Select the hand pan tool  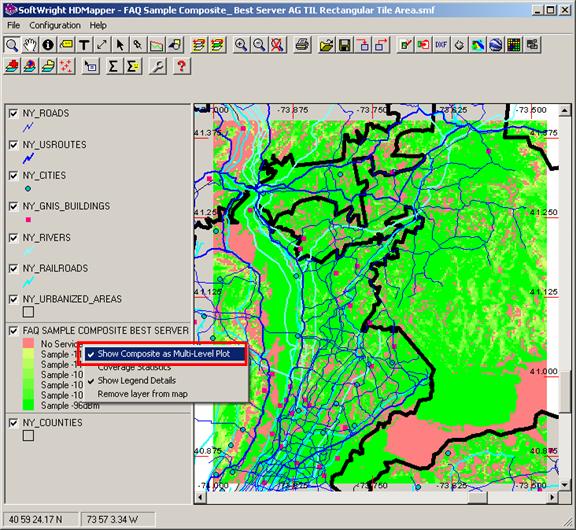[x=30, y=45]
